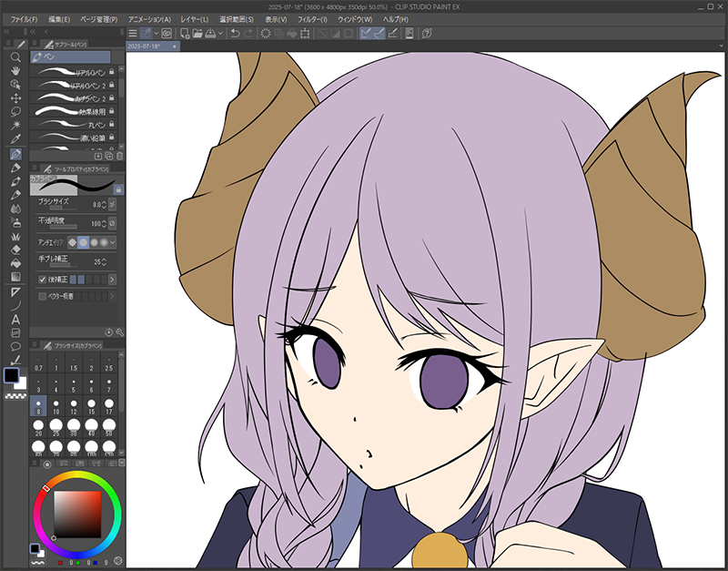Select the Eraser tool

coord(15,250)
